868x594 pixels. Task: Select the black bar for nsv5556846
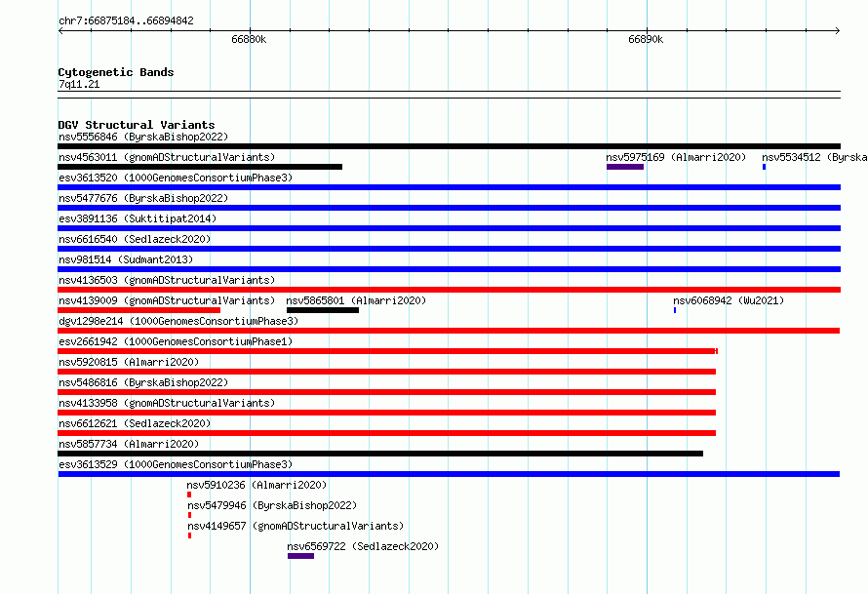[449, 146]
